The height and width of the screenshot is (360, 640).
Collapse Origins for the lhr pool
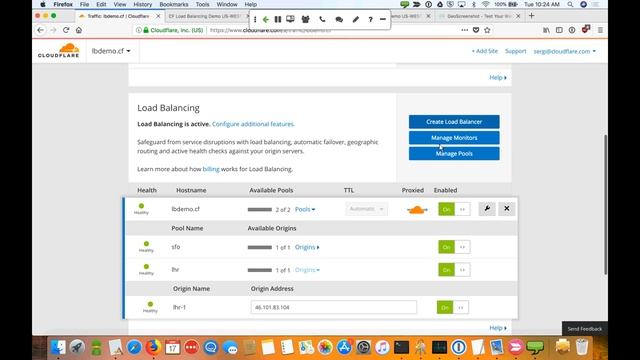(307, 270)
